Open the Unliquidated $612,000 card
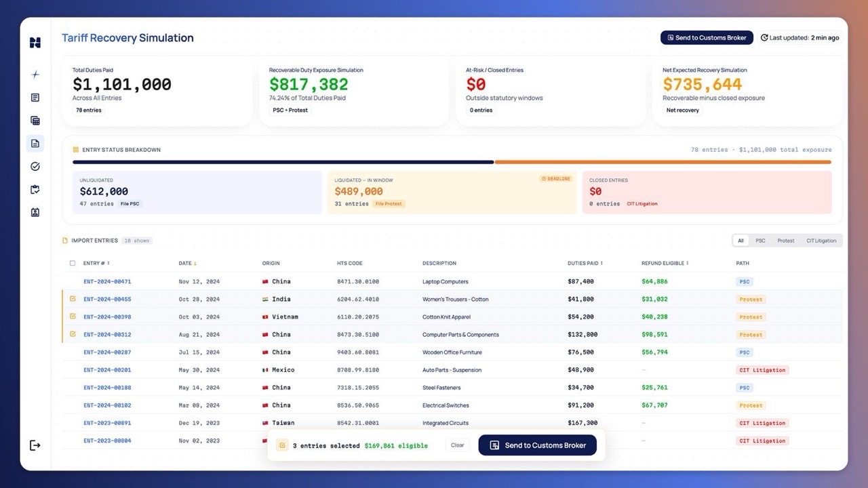The height and width of the screenshot is (488, 868). tap(197, 192)
